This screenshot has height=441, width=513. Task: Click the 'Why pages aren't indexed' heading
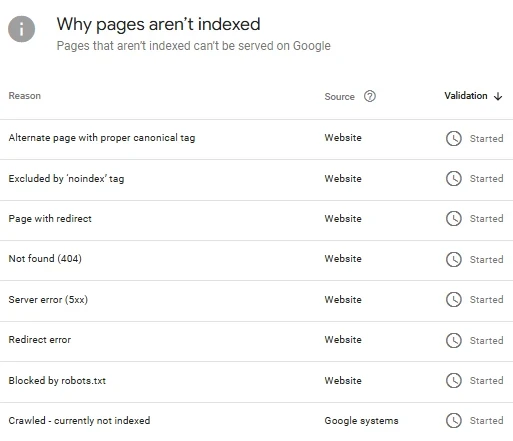pyautogui.click(x=158, y=25)
